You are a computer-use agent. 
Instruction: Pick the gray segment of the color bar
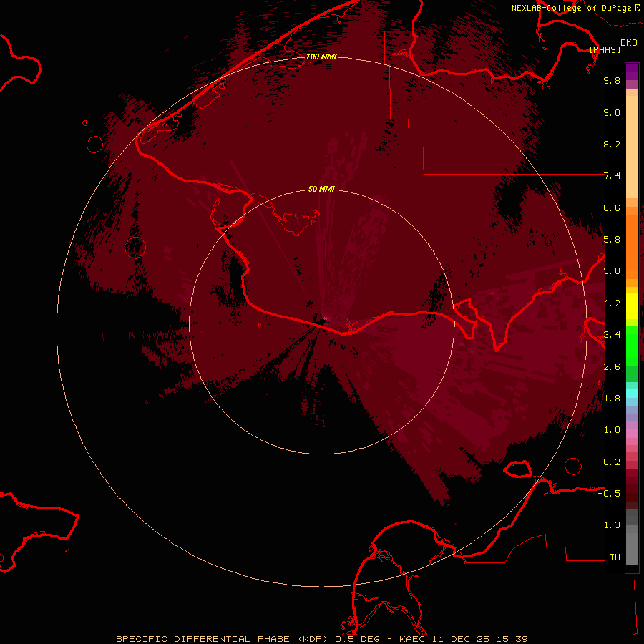[x=632, y=537]
